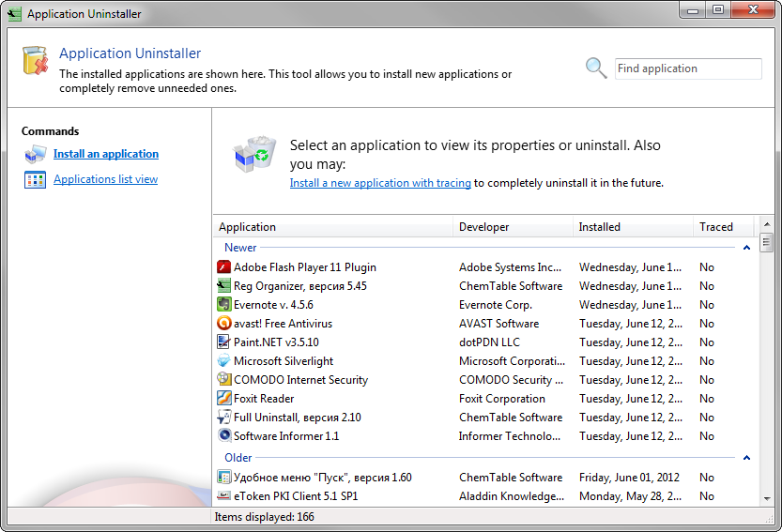This screenshot has height=532, width=782.
Task: Click developer Foxit Corporation cell
Action: coord(501,399)
